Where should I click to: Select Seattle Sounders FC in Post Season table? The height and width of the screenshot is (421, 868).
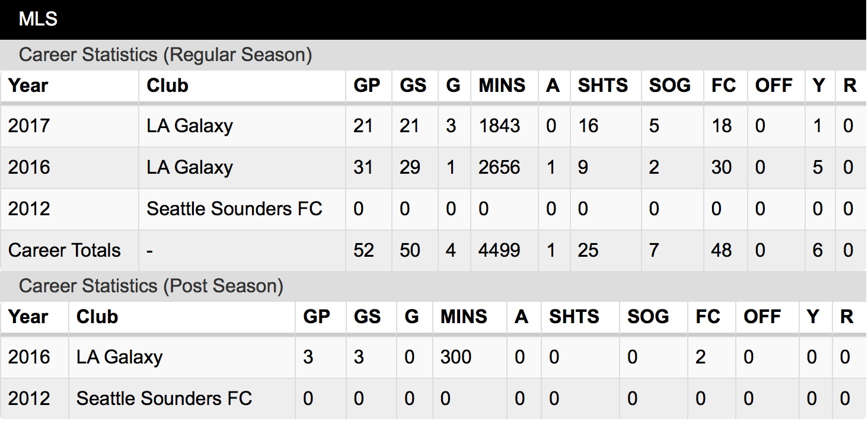click(x=164, y=398)
